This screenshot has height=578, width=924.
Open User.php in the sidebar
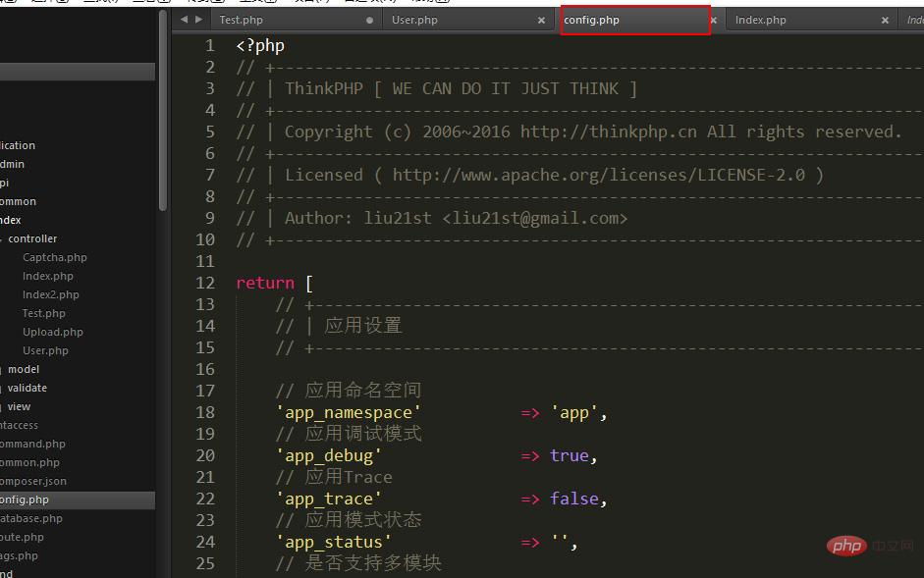pos(45,350)
